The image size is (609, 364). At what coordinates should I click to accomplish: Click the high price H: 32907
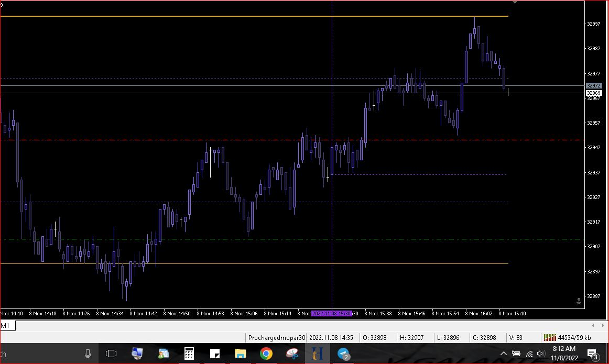tap(412, 338)
